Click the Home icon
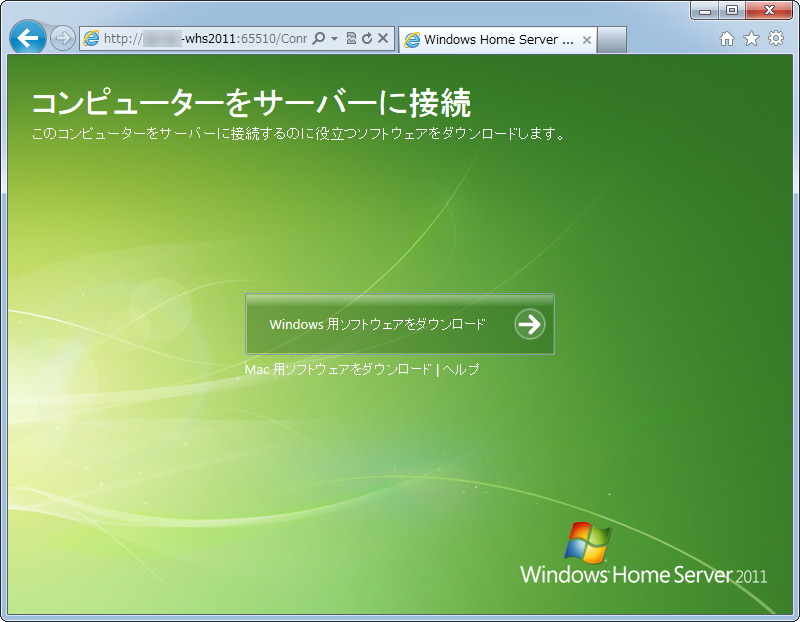 [729, 38]
